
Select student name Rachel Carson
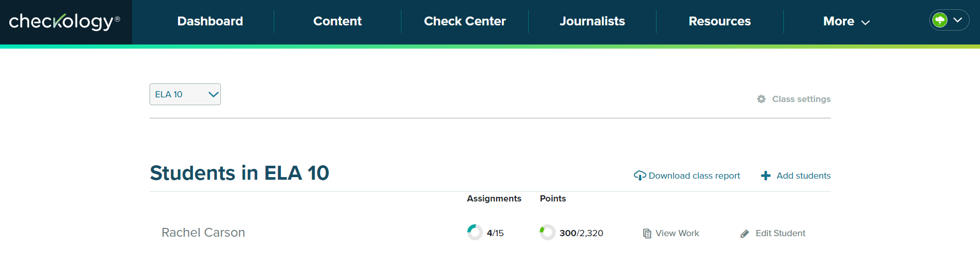203,233
